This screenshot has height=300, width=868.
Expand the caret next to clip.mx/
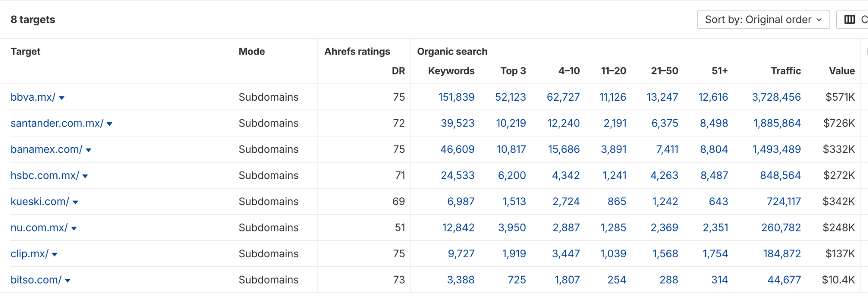56,254
